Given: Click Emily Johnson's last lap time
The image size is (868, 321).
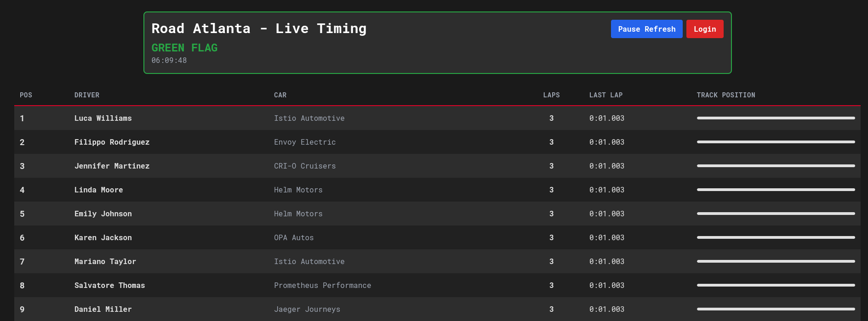Looking at the screenshot, I should 606,214.
